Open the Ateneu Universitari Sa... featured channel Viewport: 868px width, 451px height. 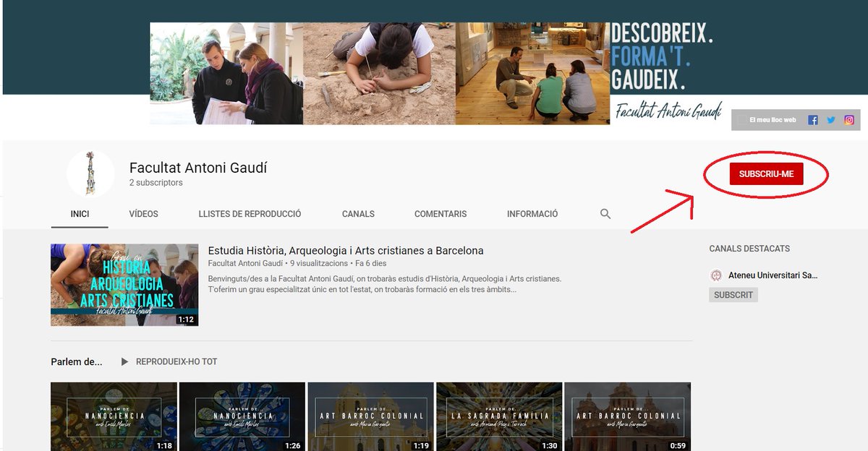click(773, 275)
